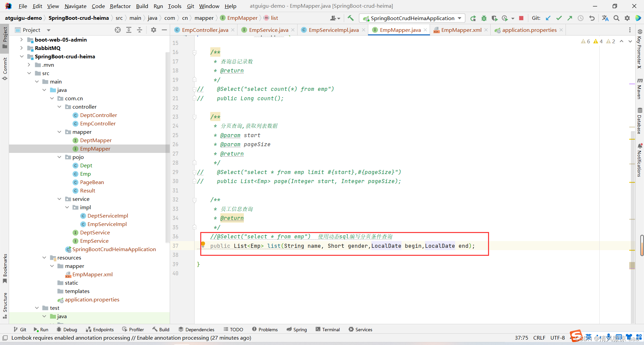Open the Navigate menu
Viewport: 644px width, 345px height.
click(75, 6)
